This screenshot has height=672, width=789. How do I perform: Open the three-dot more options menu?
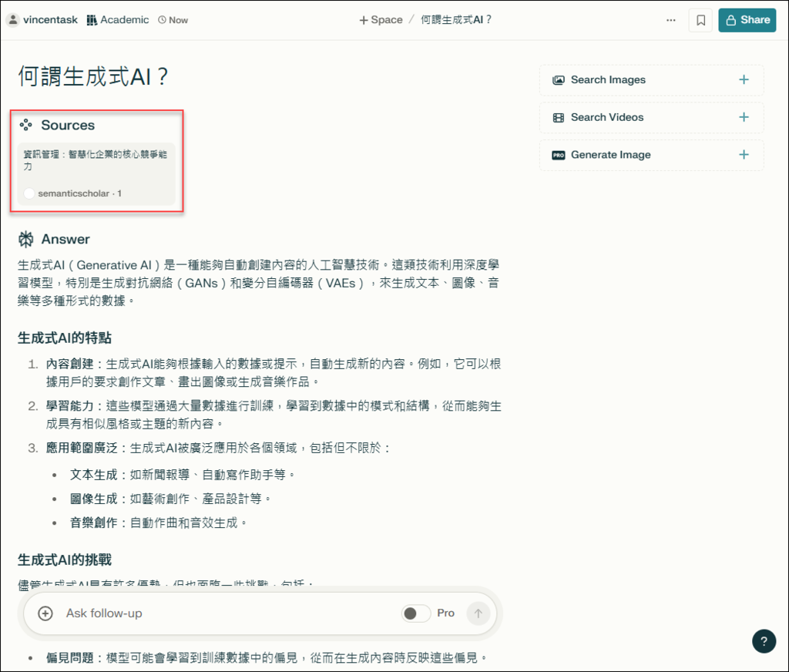coord(671,20)
